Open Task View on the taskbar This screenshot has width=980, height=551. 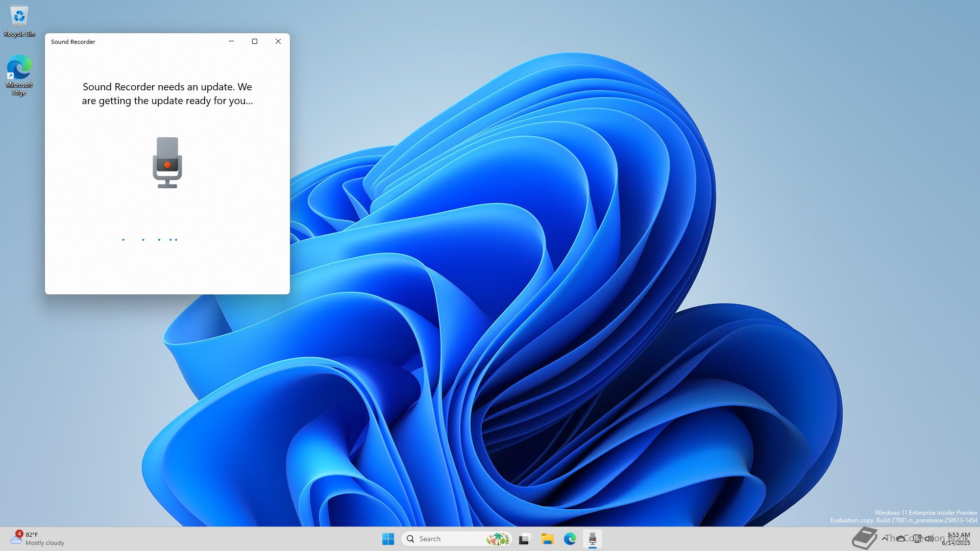(524, 539)
